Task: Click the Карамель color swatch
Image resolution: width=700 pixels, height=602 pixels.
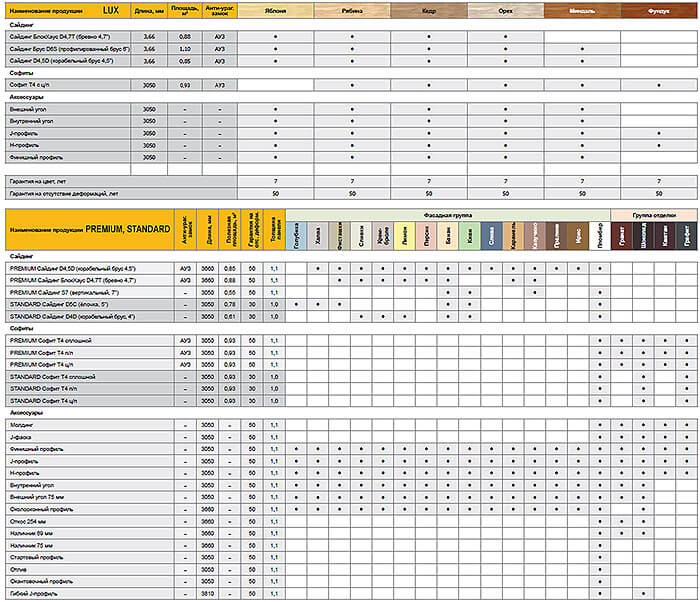Action: point(513,235)
